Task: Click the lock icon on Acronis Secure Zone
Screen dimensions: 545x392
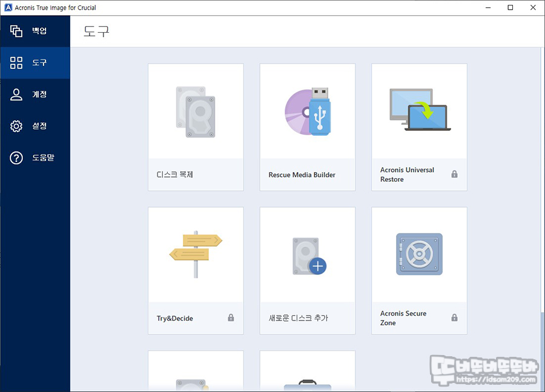Action: [454, 317]
